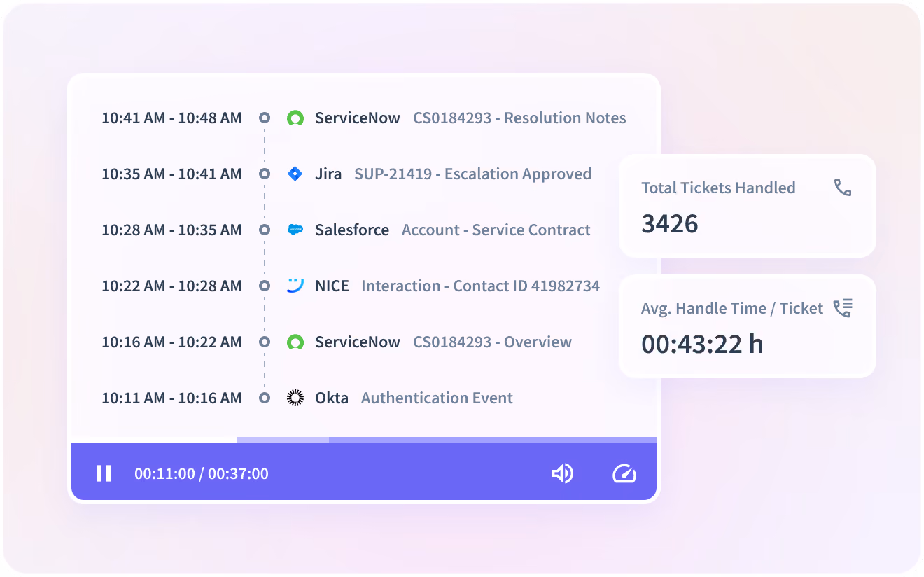Image resolution: width=924 pixels, height=577 pixels.
Task: Click the 3426 tickets value
Action: click(x=670, y=224)
